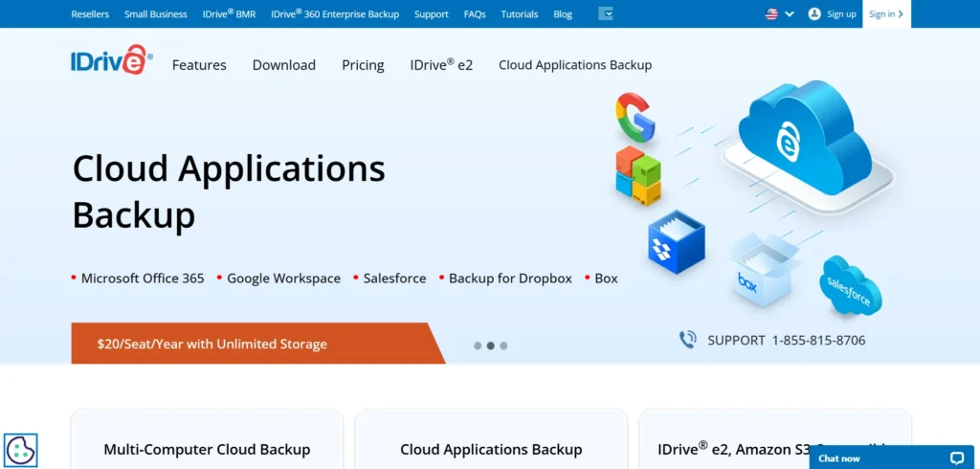Expand the language selector chevron

pyautogui.click(x=790, y=13)
